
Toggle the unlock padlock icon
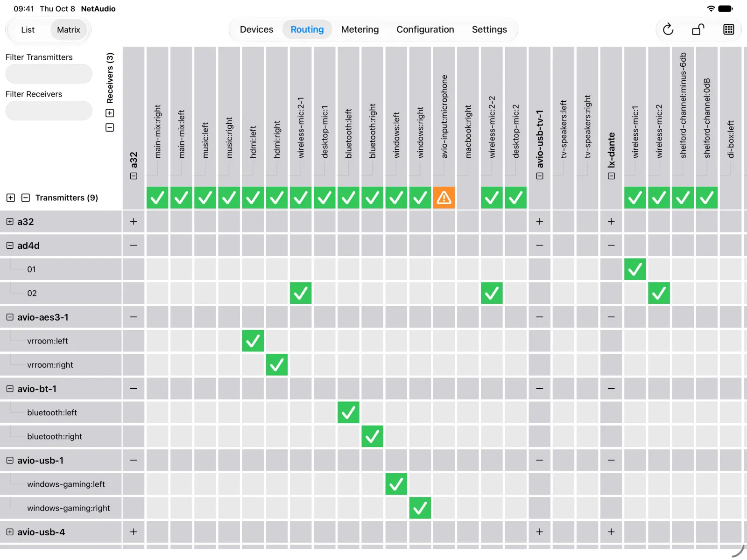click(698, 29)
